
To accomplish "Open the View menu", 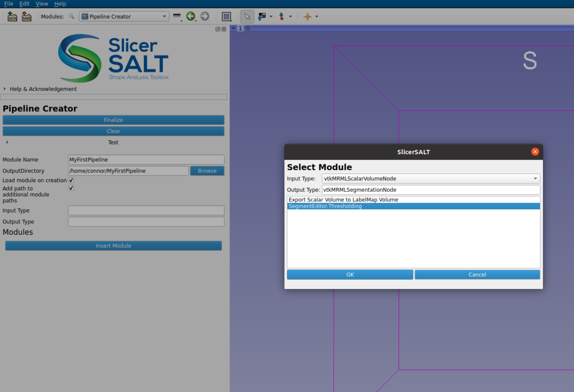I will tap(42, 4).
